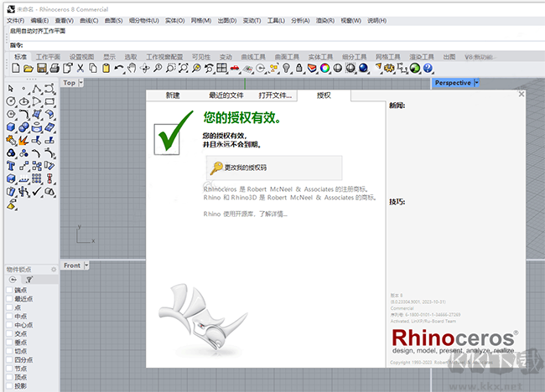
Task: Open options gear icon in toolbar
Action: (389, 68)
